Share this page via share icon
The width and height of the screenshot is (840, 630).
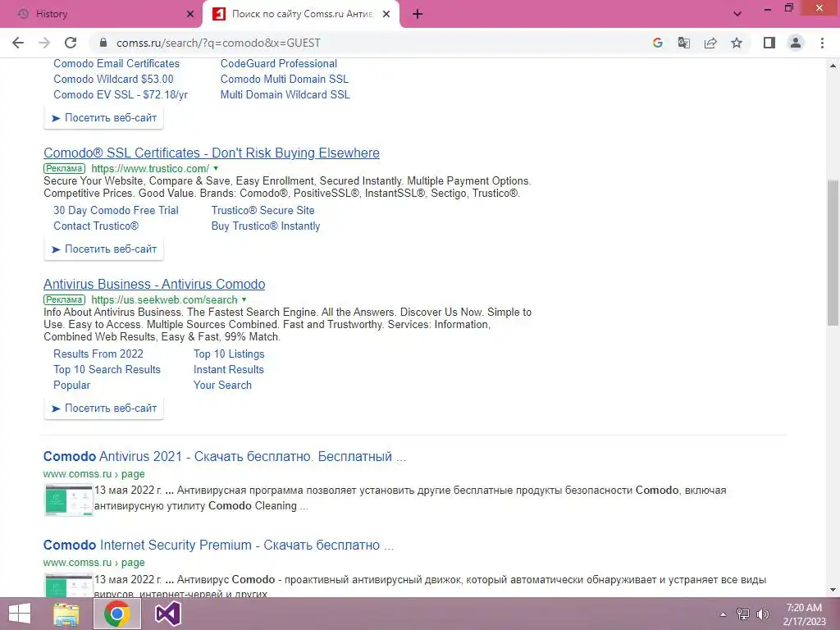(x=710, y=43)
